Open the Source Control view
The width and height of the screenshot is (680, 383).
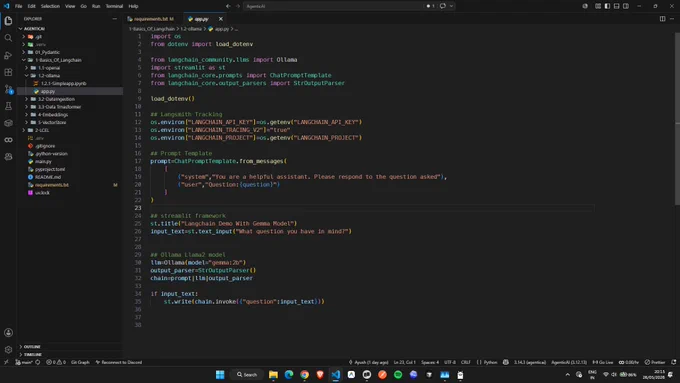click(8, 89)
